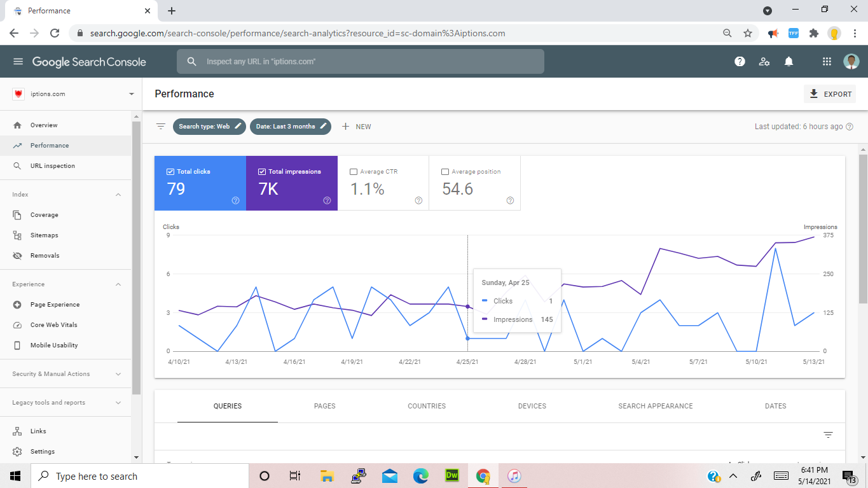
Task: Open Adobe Dreamweaver from the taskbar
Action: (452, 476)
